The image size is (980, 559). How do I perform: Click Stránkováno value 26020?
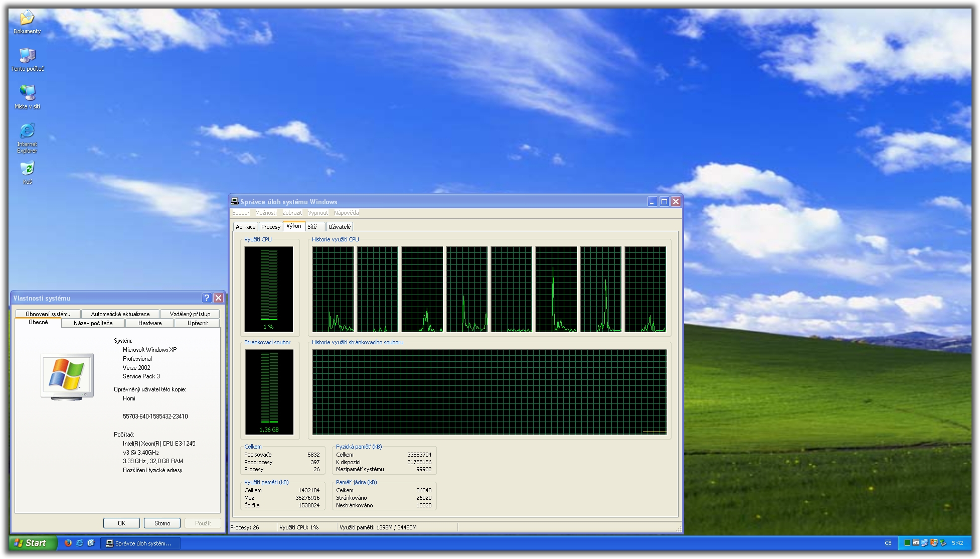[x=424, y=498]
